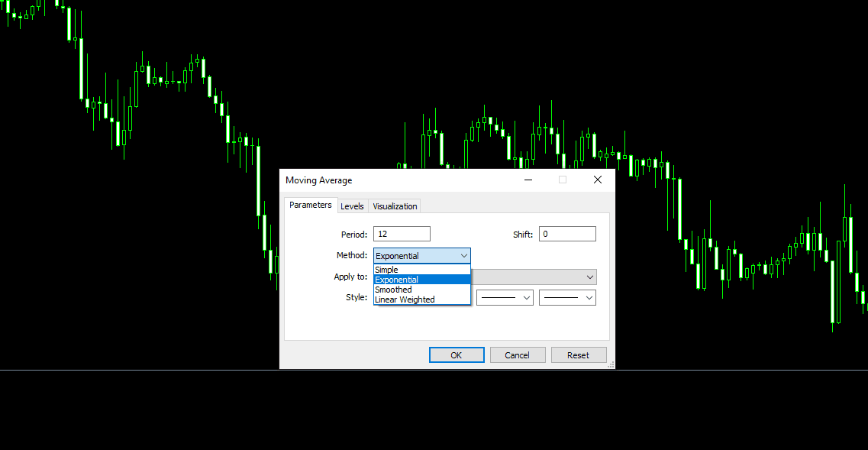Image resolution: width=868 pixels, height=450 pixels.
Task: Click the Period input field
Action: pyautogui.click(x=402, y=234)
